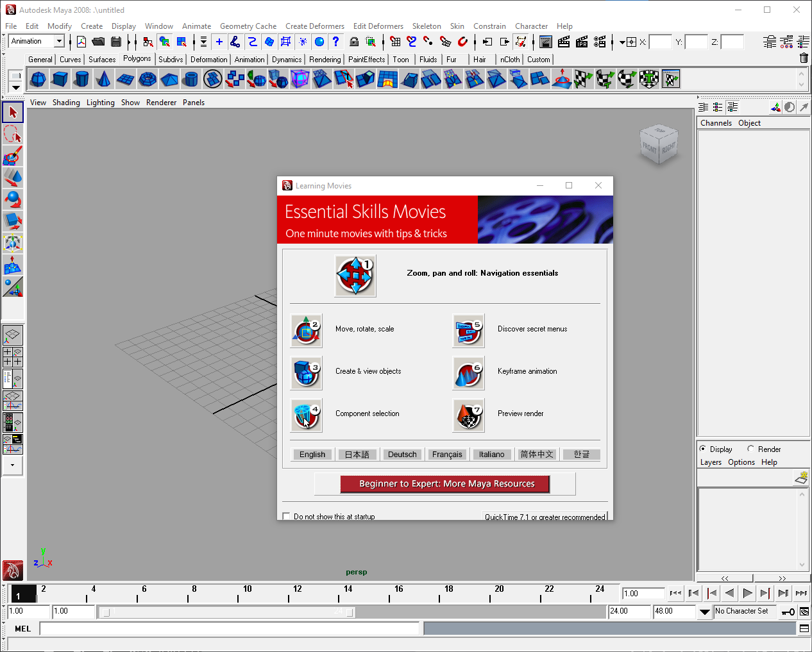Go to the start of playback range
Viewport: 812px width, 652px height.
[675, 593]
